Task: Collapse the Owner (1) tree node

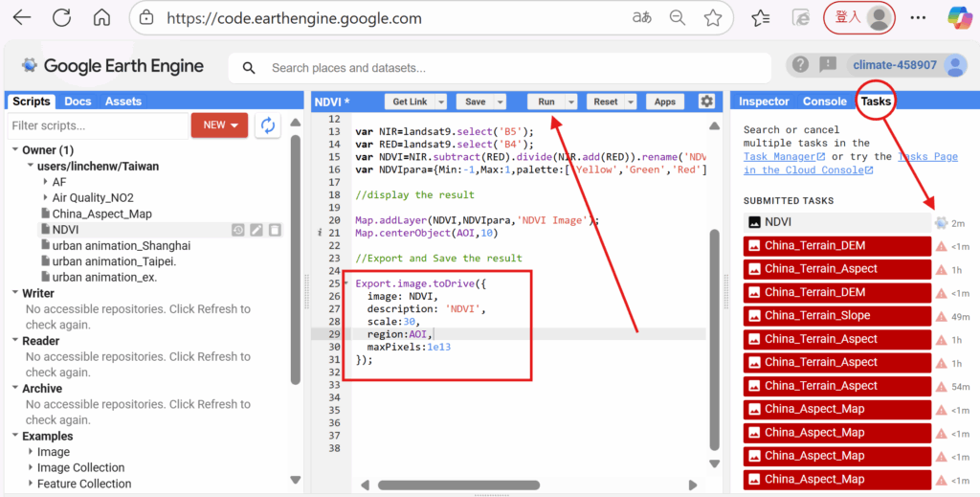Action: [x=15, y=150]
